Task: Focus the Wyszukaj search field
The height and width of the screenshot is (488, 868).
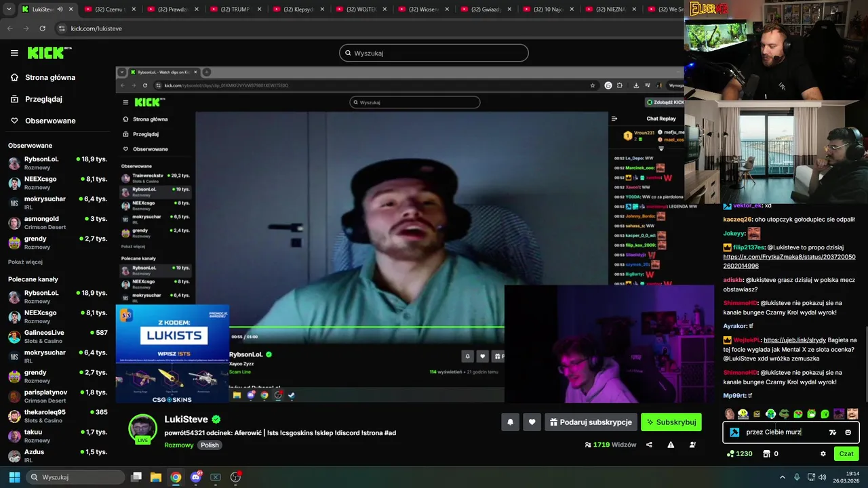Action: tap(434, 53)
